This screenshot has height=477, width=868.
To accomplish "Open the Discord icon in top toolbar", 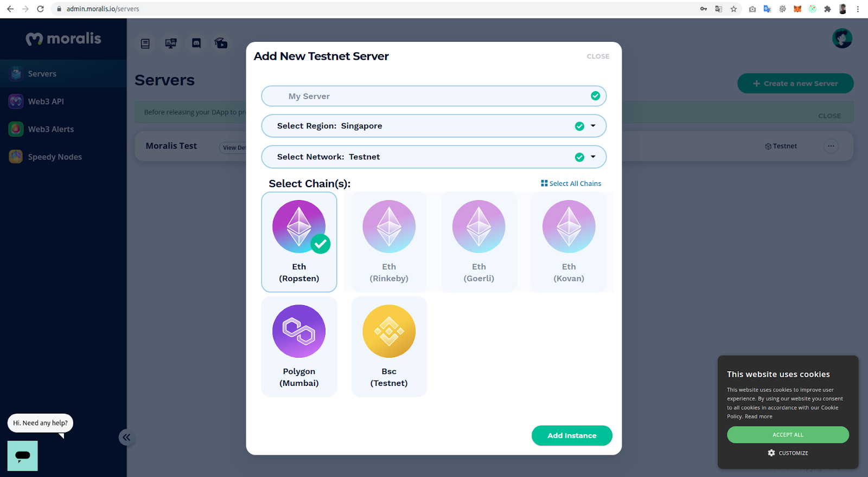I will [196, 43].
